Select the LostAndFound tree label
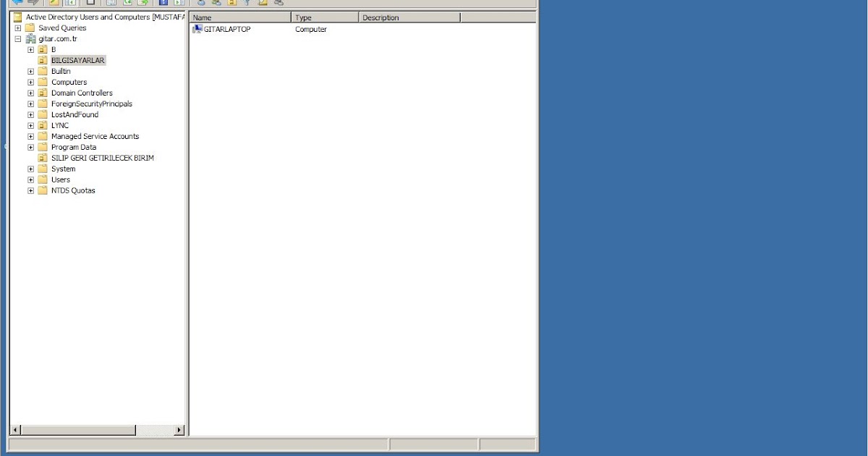This screenshot has width=868, height=456. pos(75,114)
